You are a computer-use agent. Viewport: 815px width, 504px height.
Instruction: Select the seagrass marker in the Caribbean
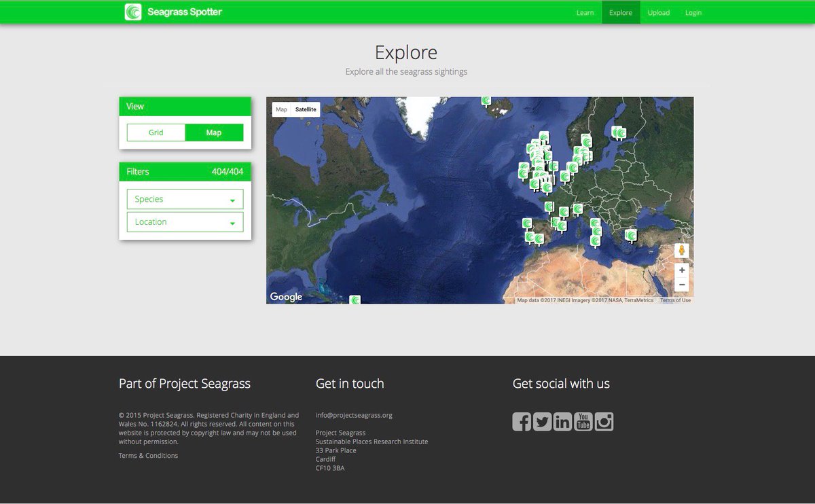pyautogui.click(x=355, y=300)
